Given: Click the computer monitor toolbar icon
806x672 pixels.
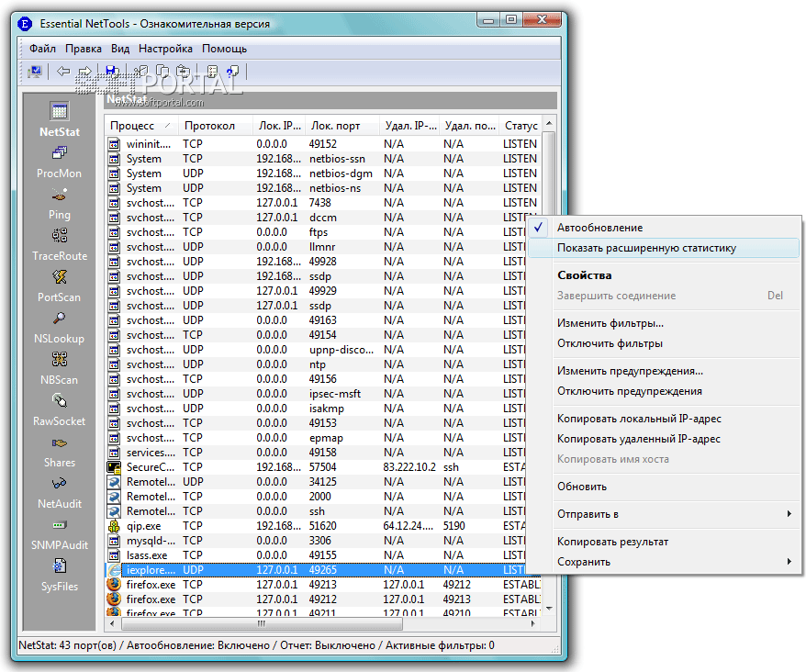Looking at the screenshot, I should 35,72.
